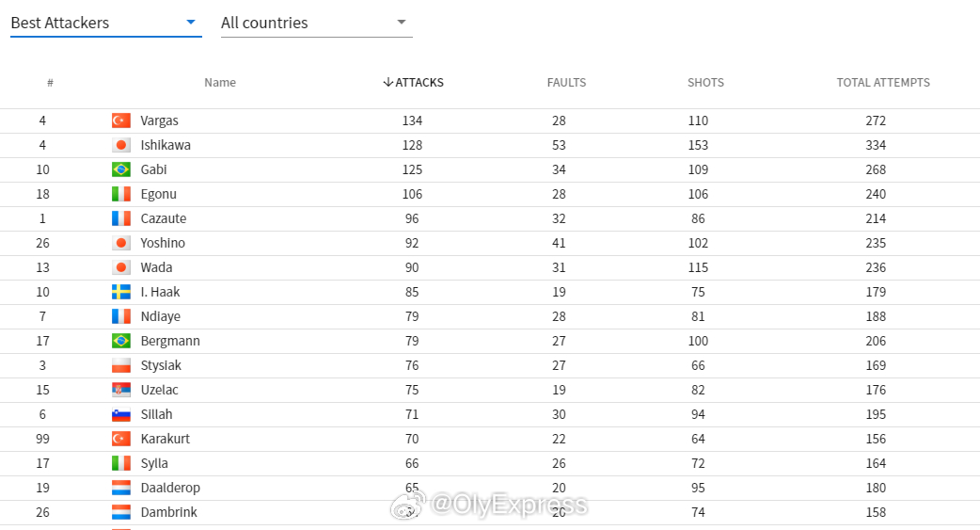The image size is (980, 530).
Task: Click the Sweden flag beside I. Haak
Action: [x=121, y=292]
